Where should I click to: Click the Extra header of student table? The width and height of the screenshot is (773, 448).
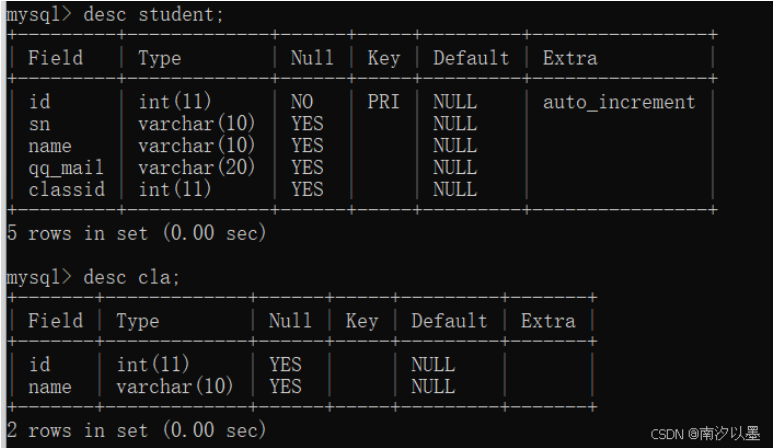pyautogui.click(x=569, y=58)
